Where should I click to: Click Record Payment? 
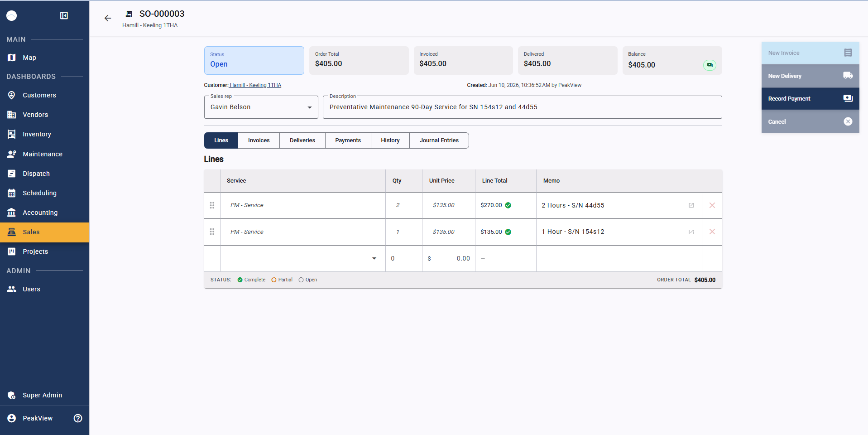(810, 99)
